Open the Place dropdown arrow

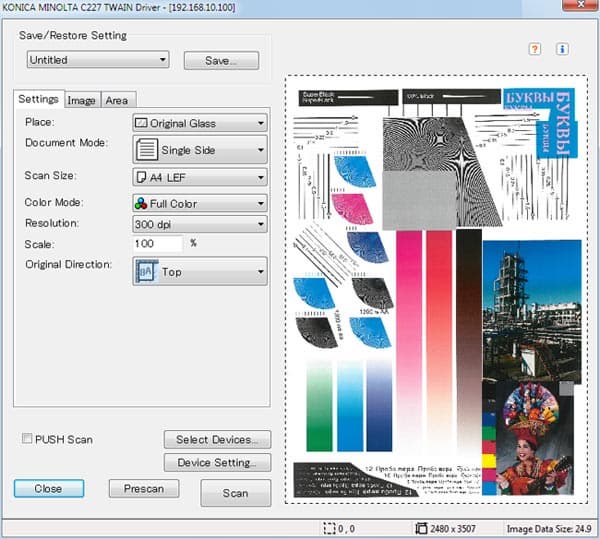261,123
